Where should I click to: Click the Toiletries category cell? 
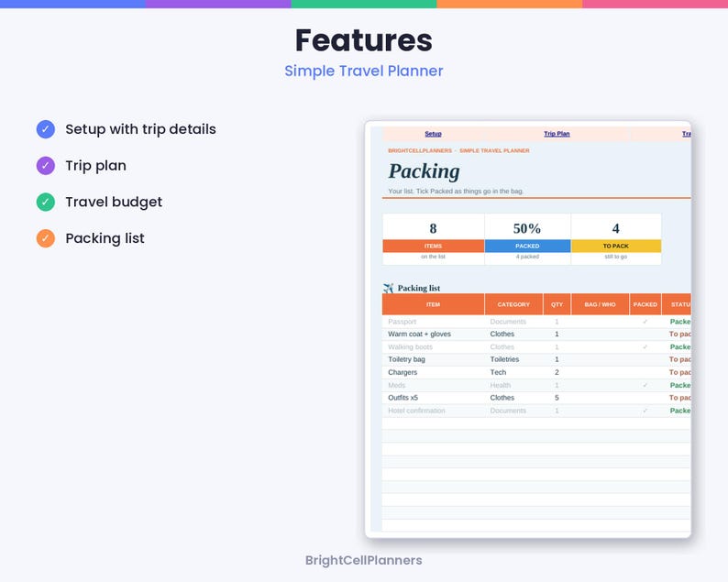tap(513, 359)
